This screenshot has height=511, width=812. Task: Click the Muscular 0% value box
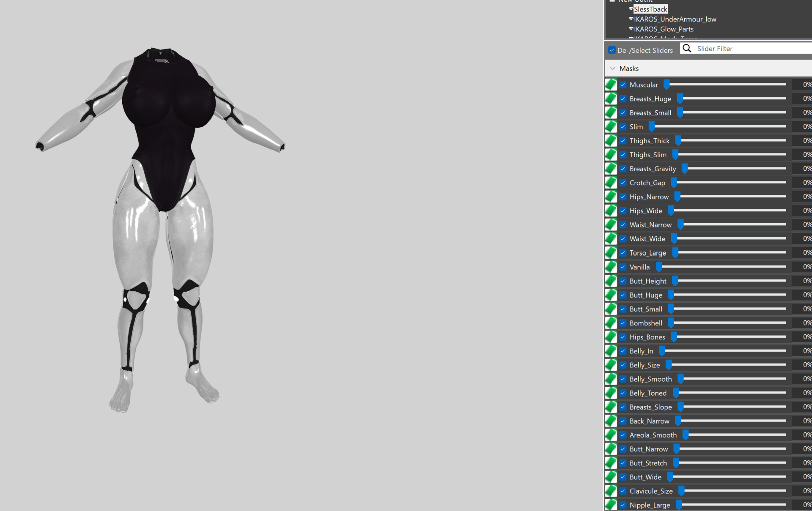click(802, 85)
